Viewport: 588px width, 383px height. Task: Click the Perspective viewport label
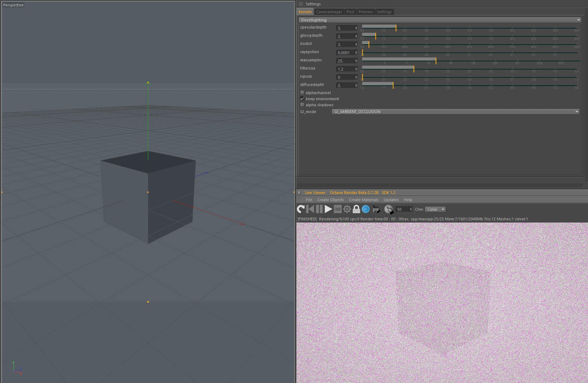tap(13, 5)
